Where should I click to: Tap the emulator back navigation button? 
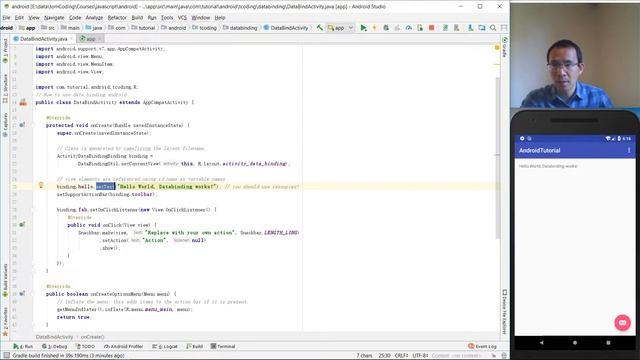tap(542, 343)
